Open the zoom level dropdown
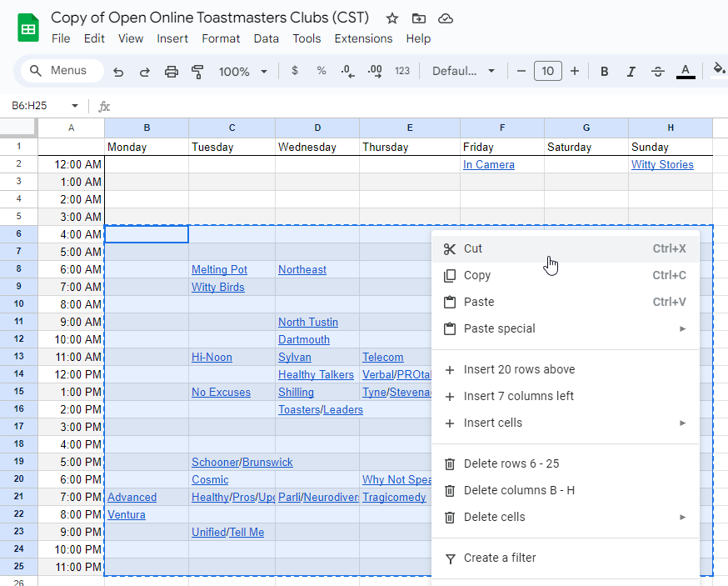The image size is (728, 586). tap(243, 72)
